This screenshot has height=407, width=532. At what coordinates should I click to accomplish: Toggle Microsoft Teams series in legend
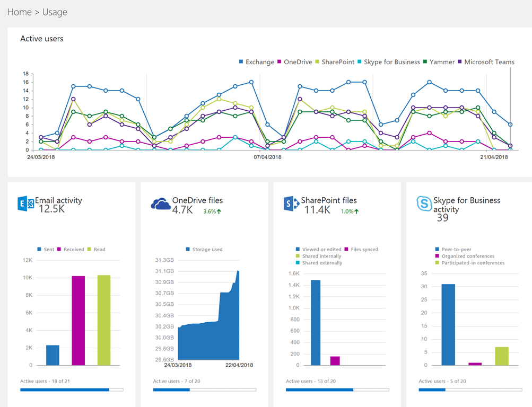point(486,62)
